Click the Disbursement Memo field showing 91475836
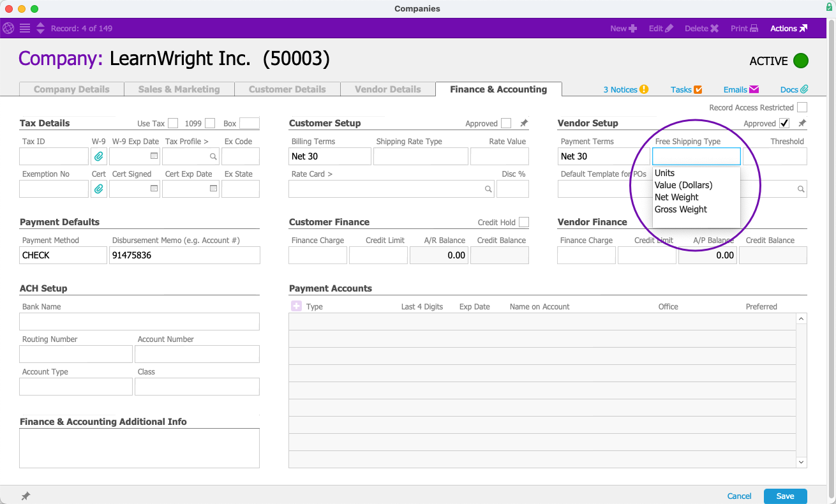The width and height of the screenshot is (836, 504). [184, 255]
